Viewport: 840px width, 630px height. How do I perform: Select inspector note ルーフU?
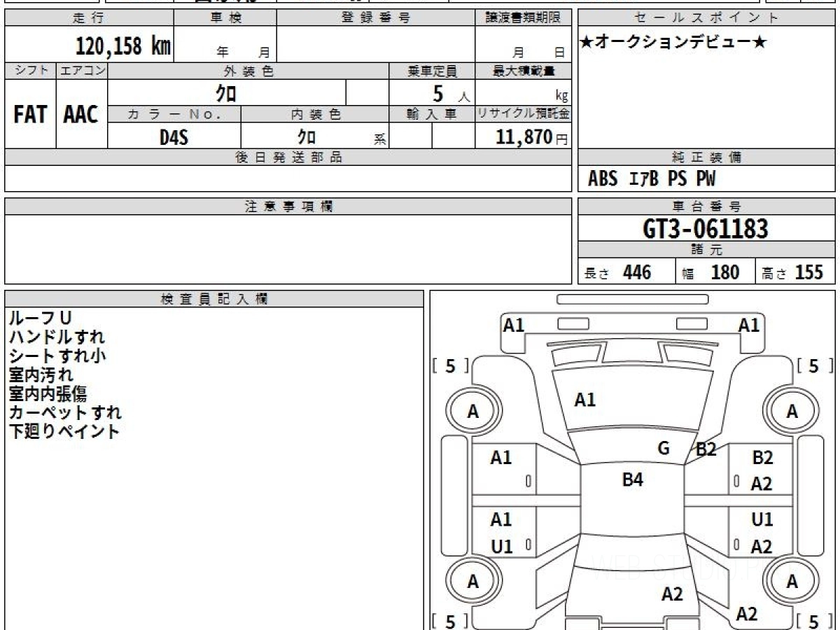coord(40,318)
